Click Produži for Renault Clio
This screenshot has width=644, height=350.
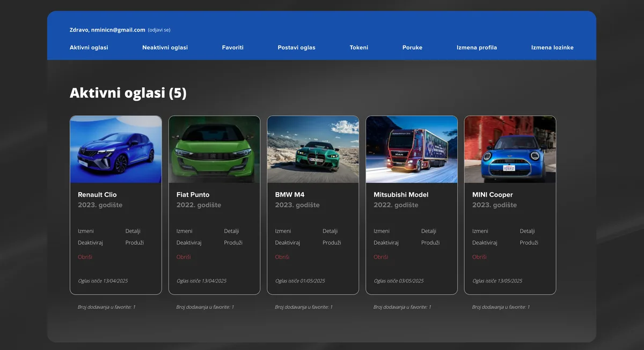(x=135, y=243)
